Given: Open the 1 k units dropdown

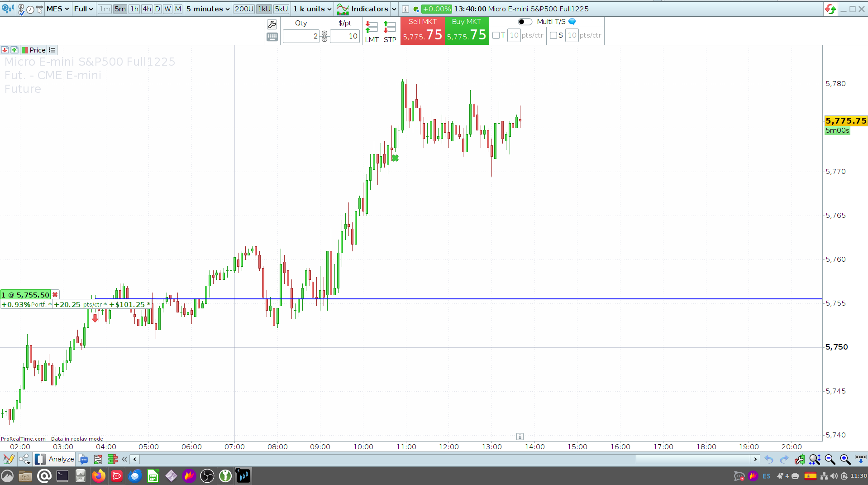Looking at the screenshot, I should (x=312, y=9).
